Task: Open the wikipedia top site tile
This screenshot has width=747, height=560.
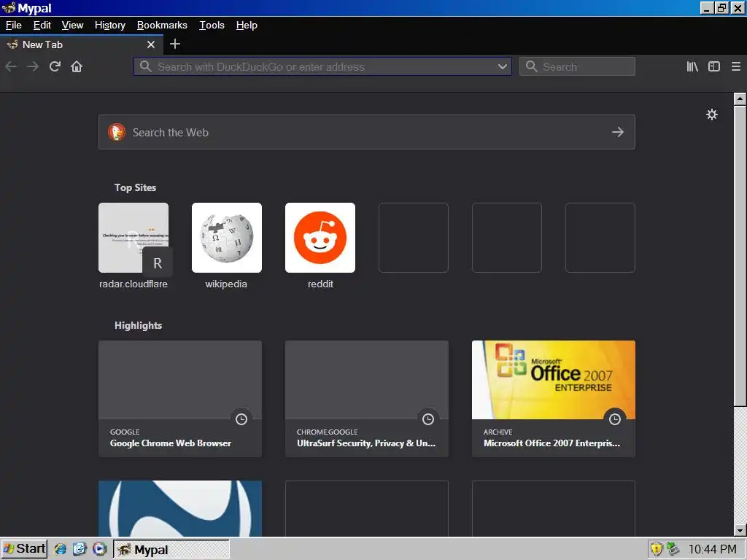Action: (227, 238)
